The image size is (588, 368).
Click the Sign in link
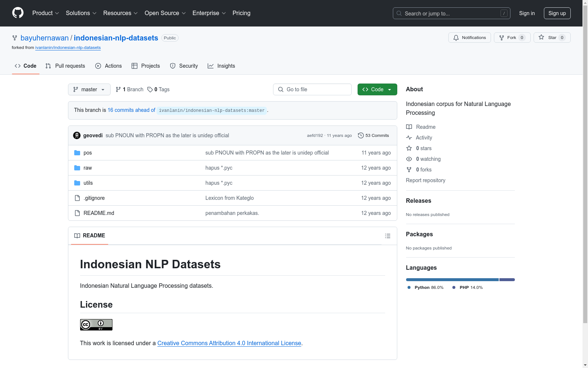tap(527, 13)
